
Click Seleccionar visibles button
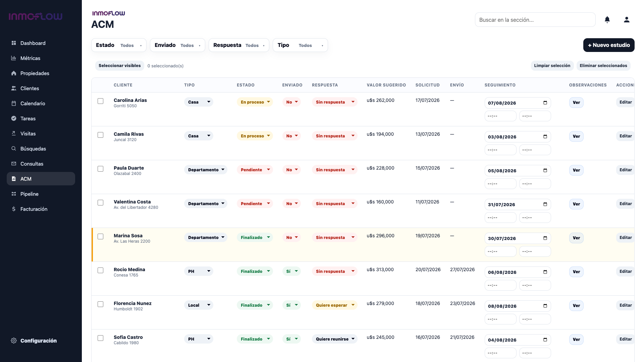120,66
